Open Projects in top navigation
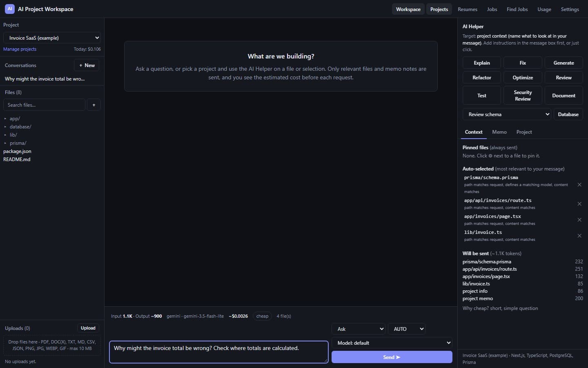The width and height of the screenshot is (588, 368). tap(439, 9)
